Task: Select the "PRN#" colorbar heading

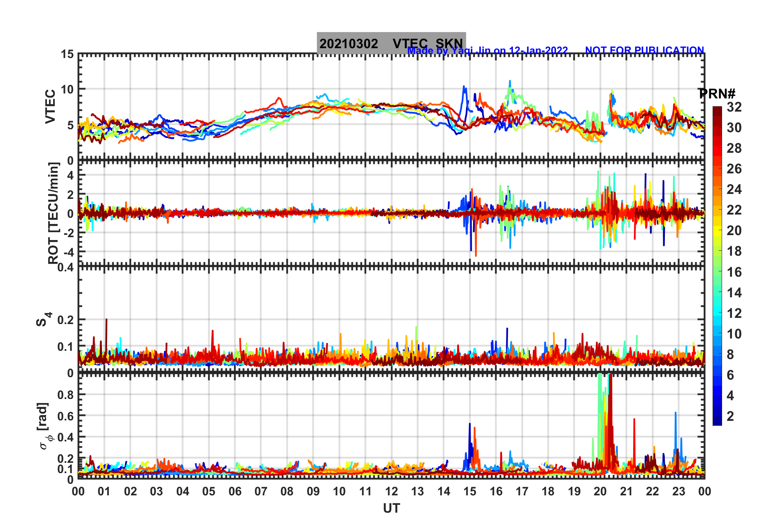Action: click(717, 94)
